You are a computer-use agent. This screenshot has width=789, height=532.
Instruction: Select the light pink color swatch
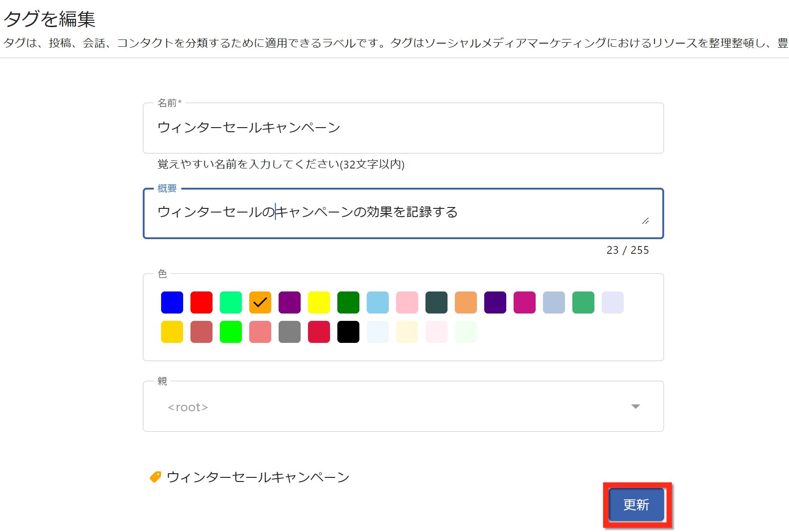click(x=407, y=302)
